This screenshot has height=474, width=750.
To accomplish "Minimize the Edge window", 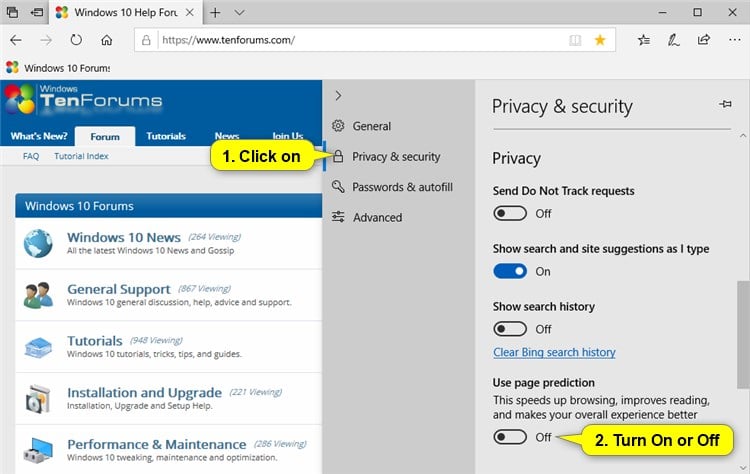I will [x=662, y=12].
